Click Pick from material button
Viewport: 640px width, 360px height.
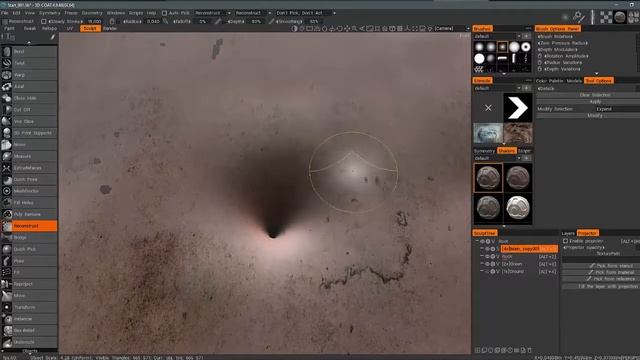pos(601,272)
